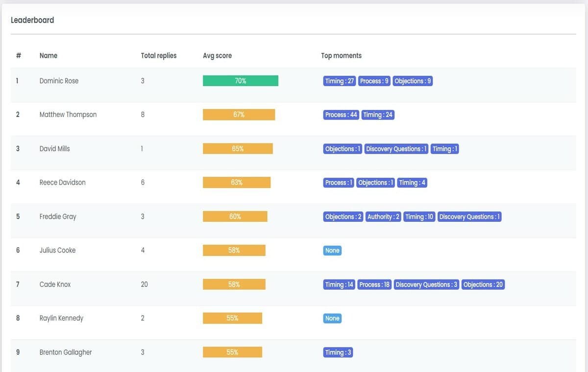Click the Timing : 3 tag
The width and height of the screenshot is (588, 372).
pyautogui.click(x=338, y=352)
